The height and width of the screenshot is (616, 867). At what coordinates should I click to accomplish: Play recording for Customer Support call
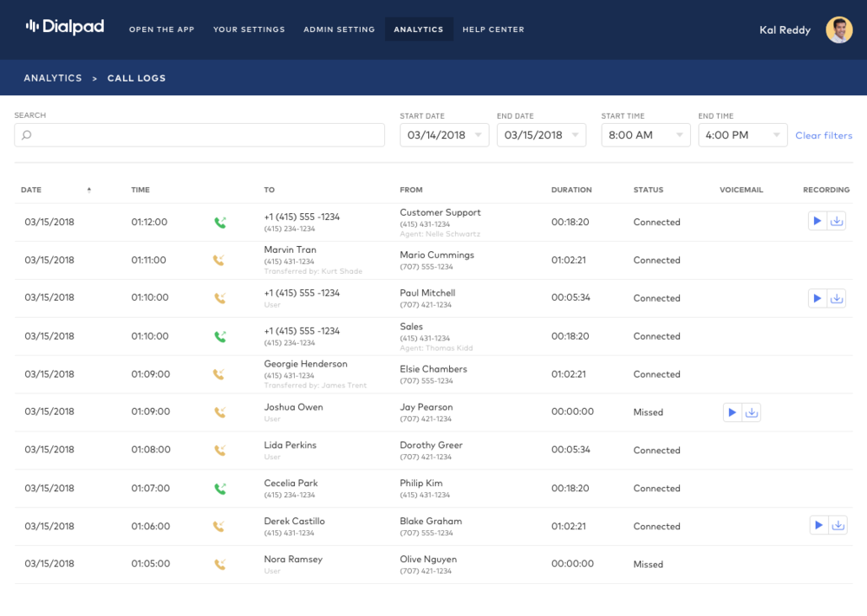point(818,221)
